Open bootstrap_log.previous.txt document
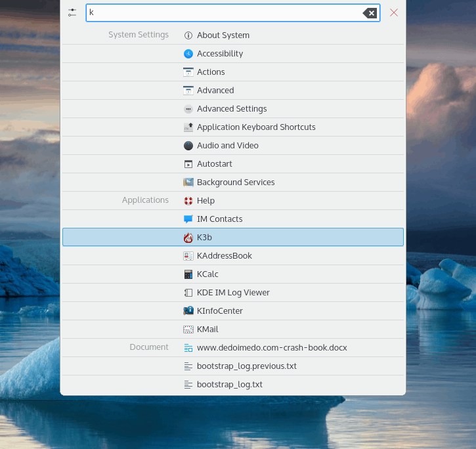The height and width of the screenshot is (449, 476). click(233, 366)
